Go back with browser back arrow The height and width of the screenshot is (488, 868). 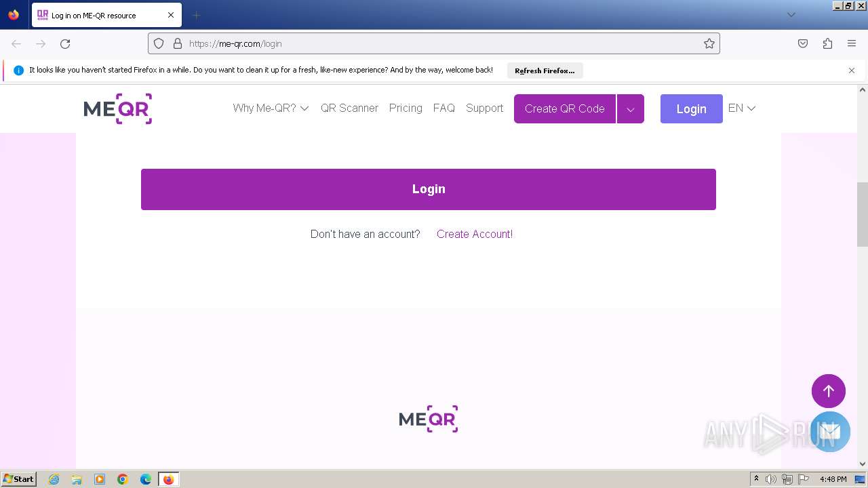(x=16, y=43)
